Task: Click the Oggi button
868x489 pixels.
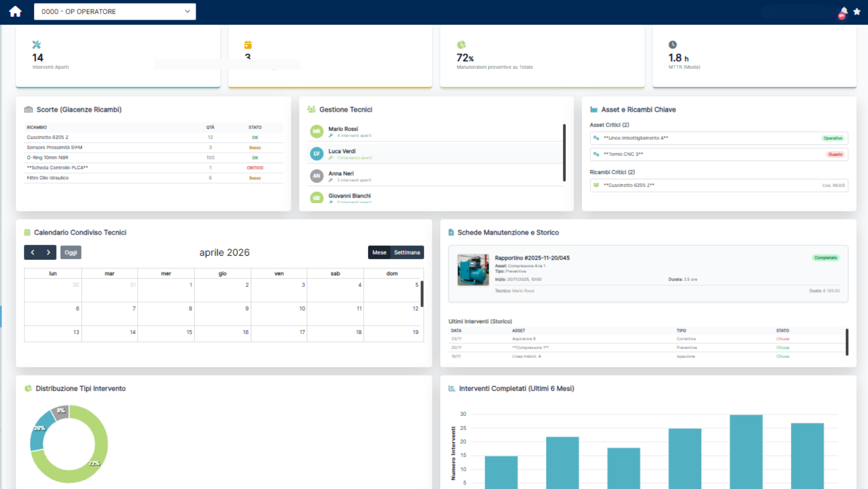Action: point(71,253)
